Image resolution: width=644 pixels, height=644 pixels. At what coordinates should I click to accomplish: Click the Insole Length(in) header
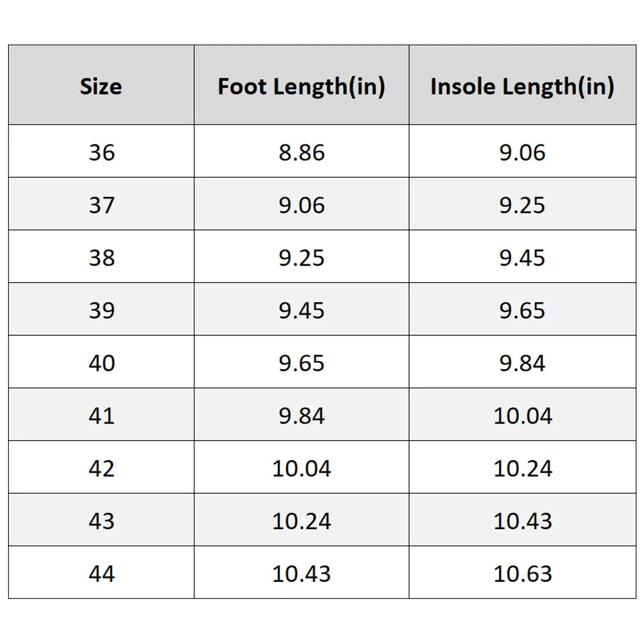(x=522, y=86)
